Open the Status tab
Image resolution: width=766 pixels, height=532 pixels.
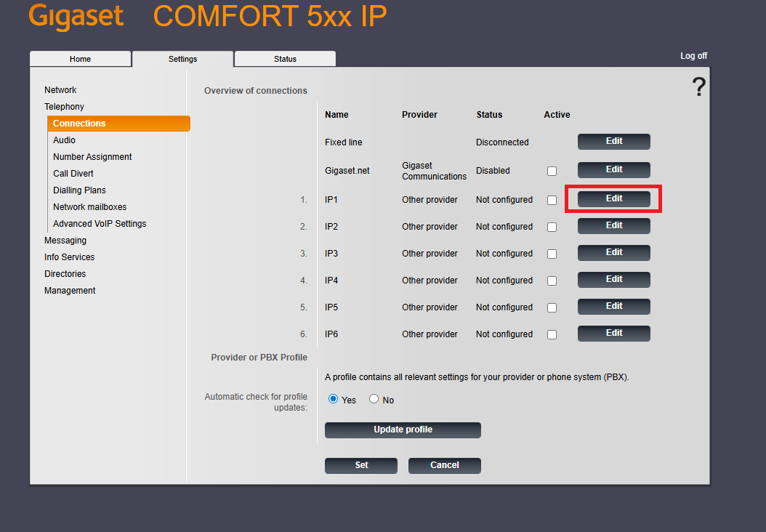point(285,59)
